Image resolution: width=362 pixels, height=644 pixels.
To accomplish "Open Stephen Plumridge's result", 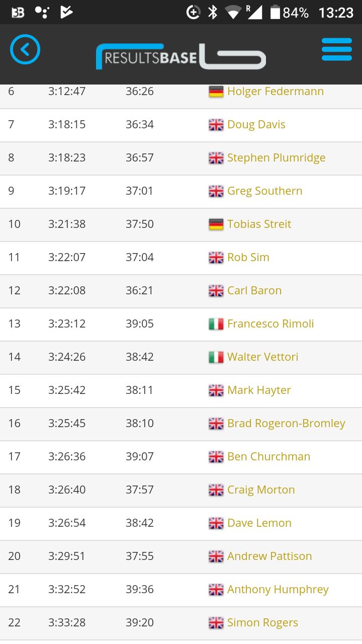I will tap(276, 158).
